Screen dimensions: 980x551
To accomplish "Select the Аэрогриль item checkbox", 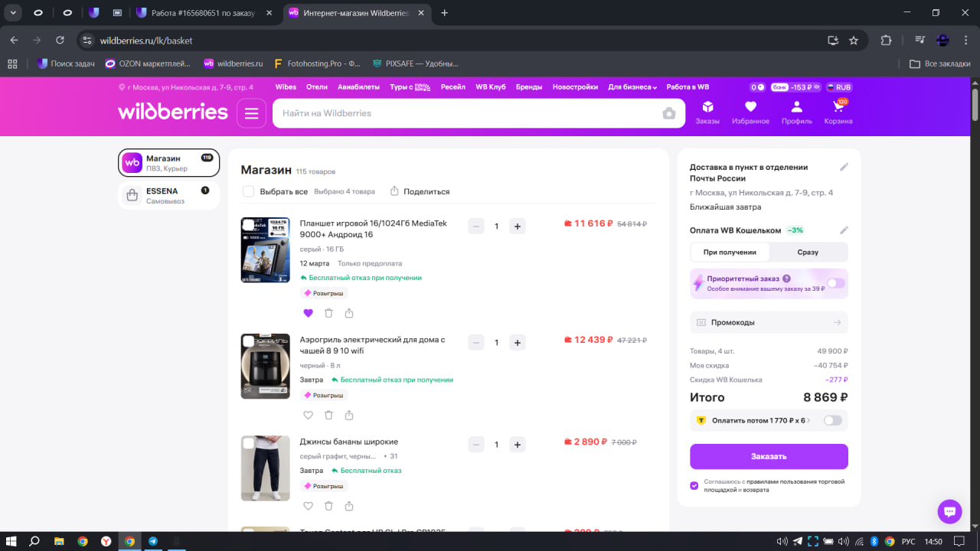I will point(248,341).
